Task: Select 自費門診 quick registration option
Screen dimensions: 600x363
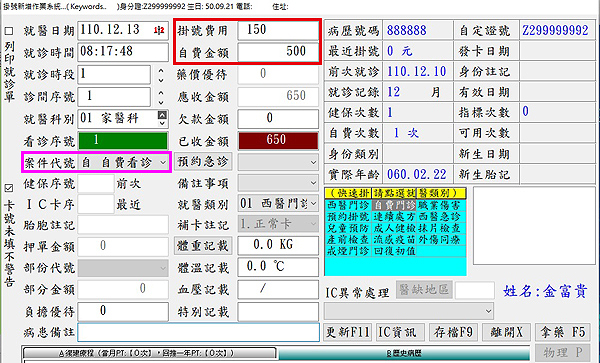Action: [395, 205]
